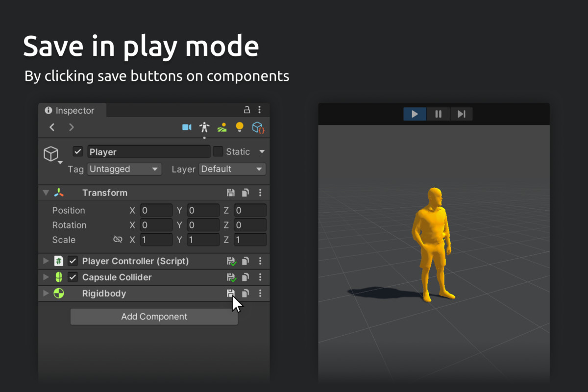Click the Play button in the game view toolbar

pos(415,114)
